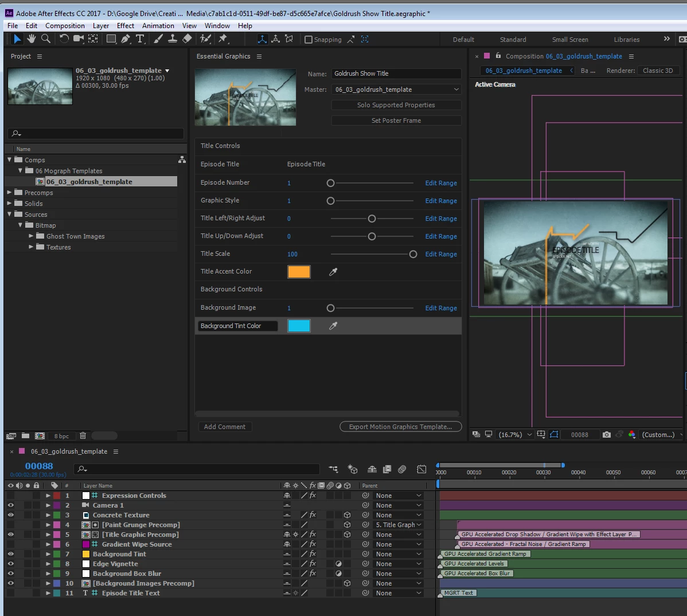This screenshot has width=687, height=616.
Task: Click the snapshot camera icon in viewer
Action: click(x=607, y=435)
